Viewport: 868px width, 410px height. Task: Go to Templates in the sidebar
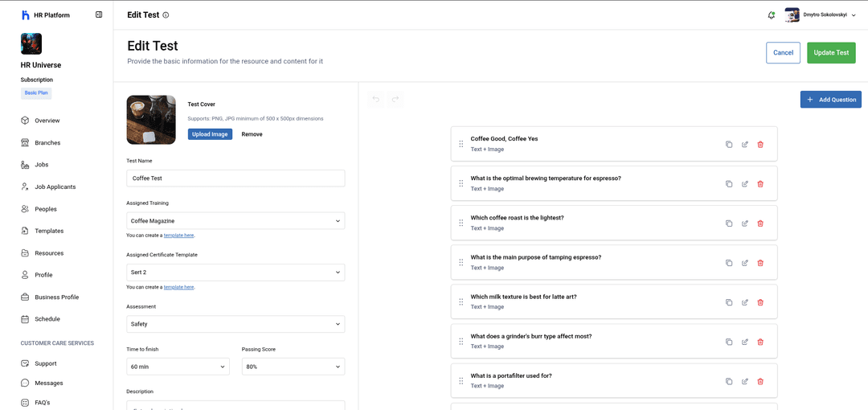coord(48,231)
